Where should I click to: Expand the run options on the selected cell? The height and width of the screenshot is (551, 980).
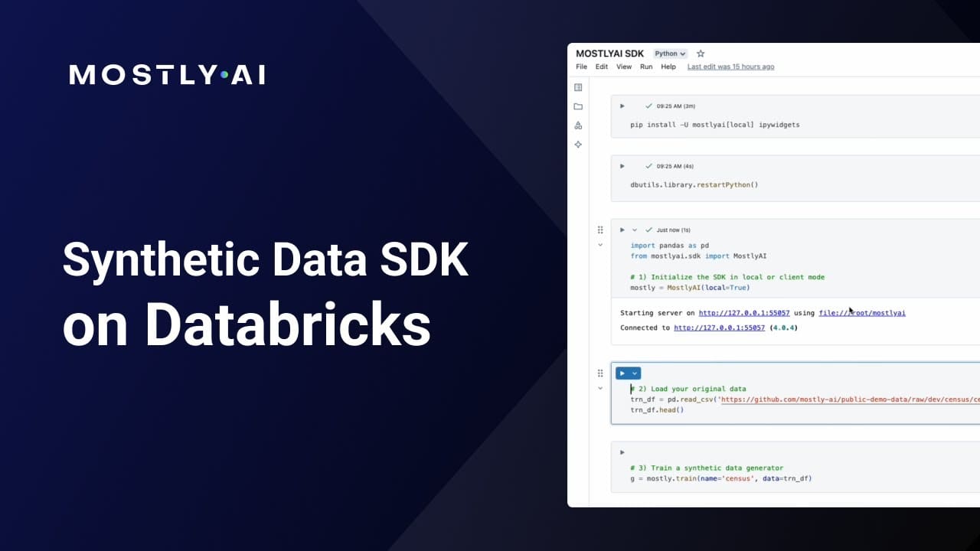[x=635, y=373]
